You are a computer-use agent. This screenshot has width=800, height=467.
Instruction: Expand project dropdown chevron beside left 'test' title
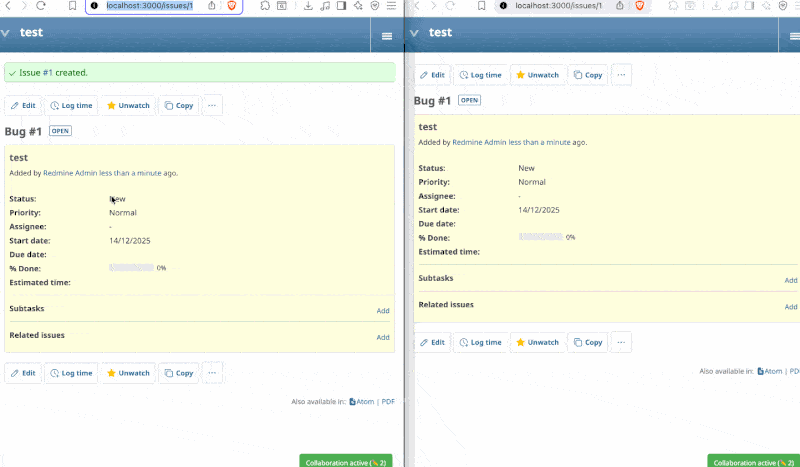(x=6, y=33)
